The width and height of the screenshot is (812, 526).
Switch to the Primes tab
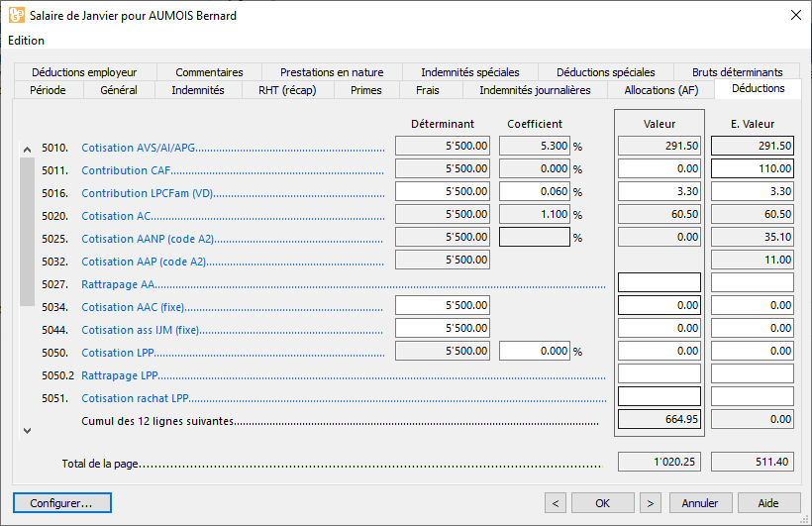tap(366, 90)
